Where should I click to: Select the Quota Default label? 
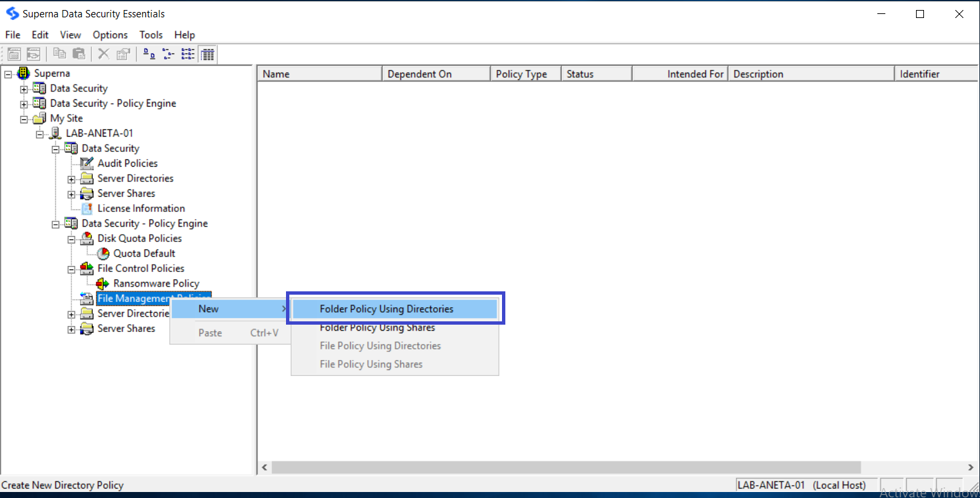144,253
